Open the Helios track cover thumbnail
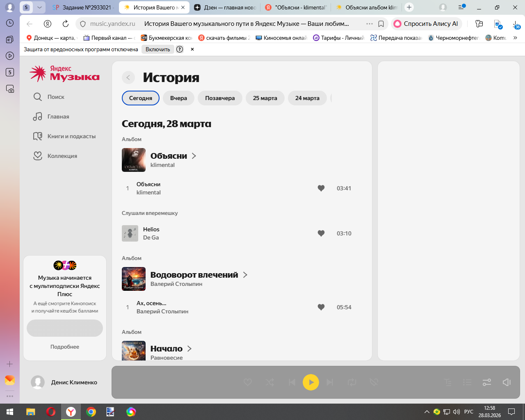This screenshot has width=525, height=420. [130, 233]
